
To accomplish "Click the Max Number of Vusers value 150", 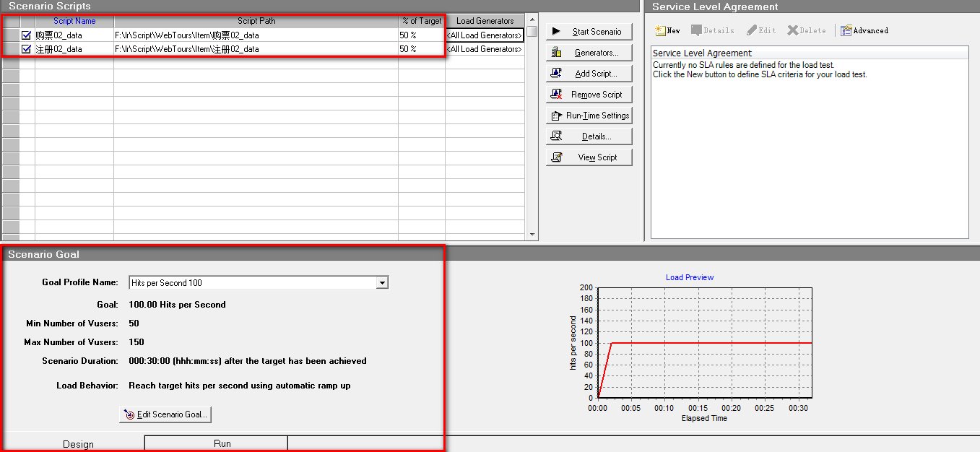I will [136, 342].
